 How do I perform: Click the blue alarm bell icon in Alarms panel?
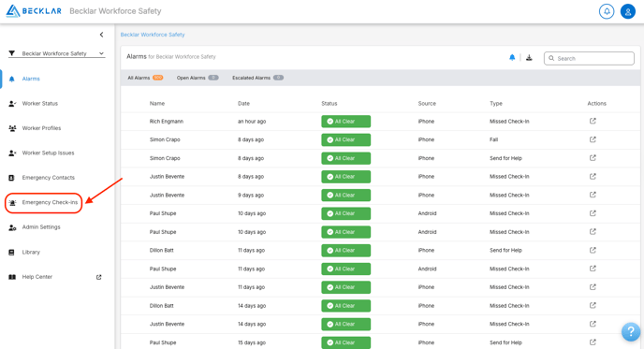pos(512,57)
